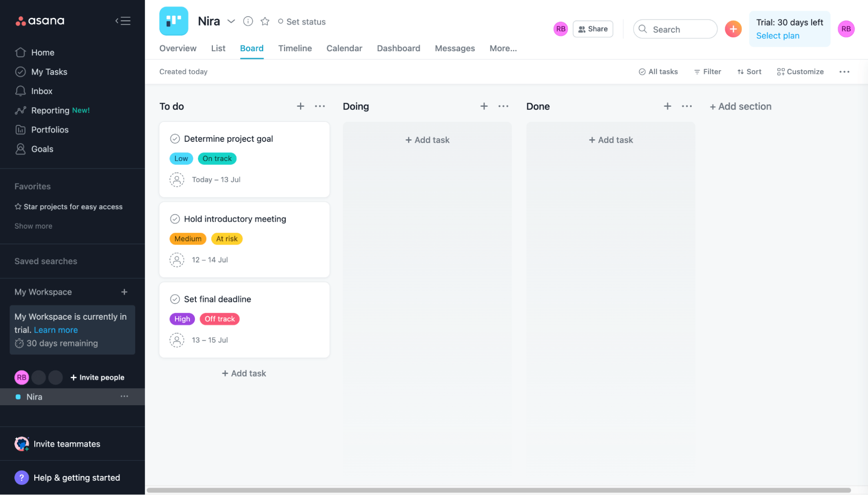Add a task to Doing using plus icon
Viewport: 868px width, 495px height.
point(484,106)
